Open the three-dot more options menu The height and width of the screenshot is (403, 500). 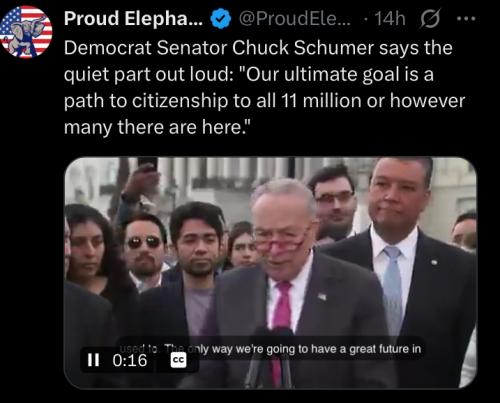[466, 19]
